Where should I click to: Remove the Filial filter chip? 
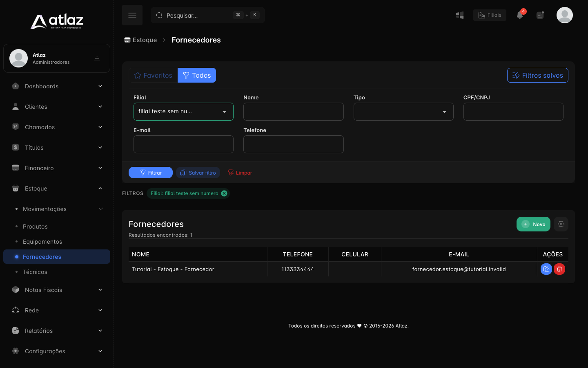tap(224, 193)
